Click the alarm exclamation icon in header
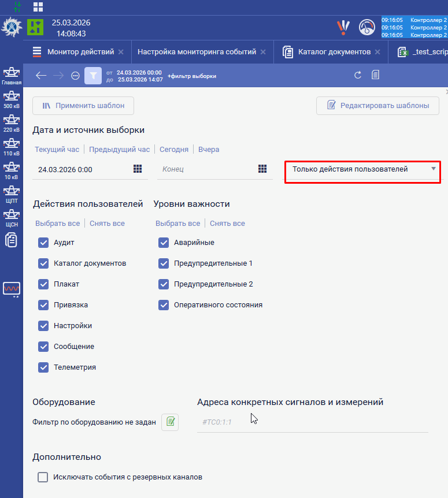 pyautogui.click(x=343, y=27)
